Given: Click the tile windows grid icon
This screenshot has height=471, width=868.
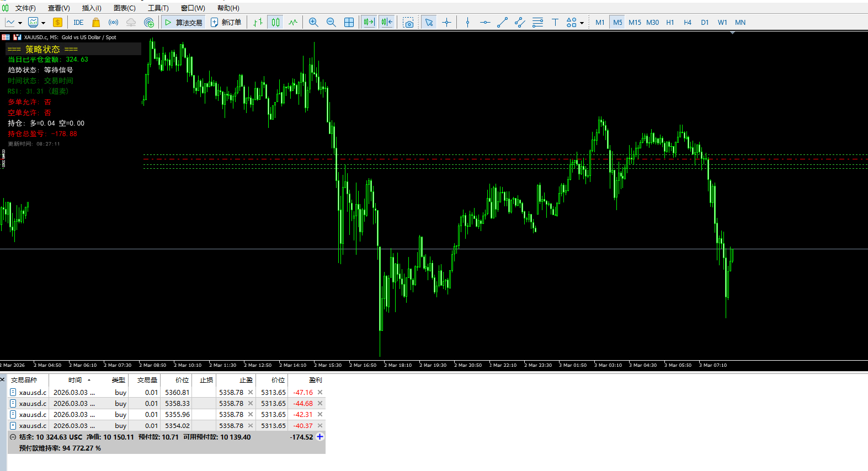Looking at the screenshot, I should [x=349, y=22].
